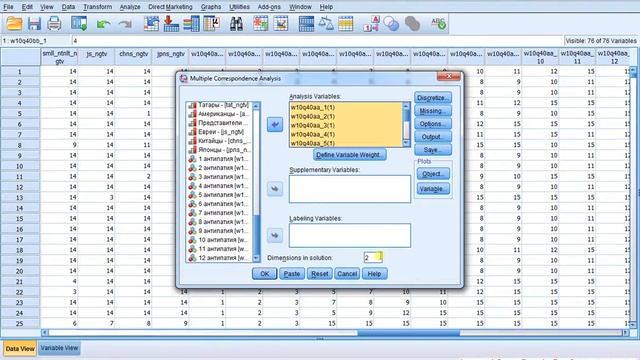The width and height of the screenshot is (640, 360).
Task: Click the Discretize button
Action: pos(433,98)
